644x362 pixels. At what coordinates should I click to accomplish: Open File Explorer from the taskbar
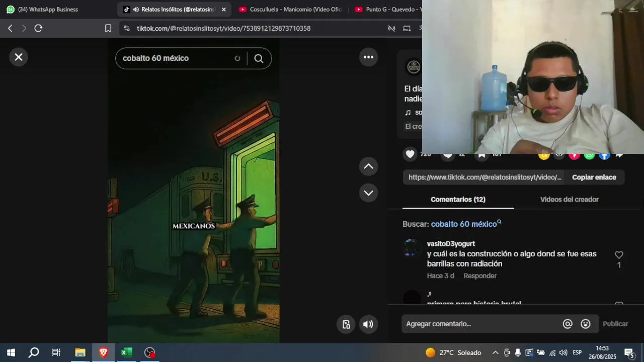(x=80, y=352)
